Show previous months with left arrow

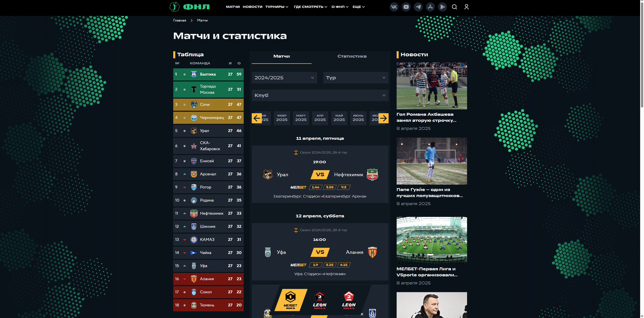[x=257, y=118]
